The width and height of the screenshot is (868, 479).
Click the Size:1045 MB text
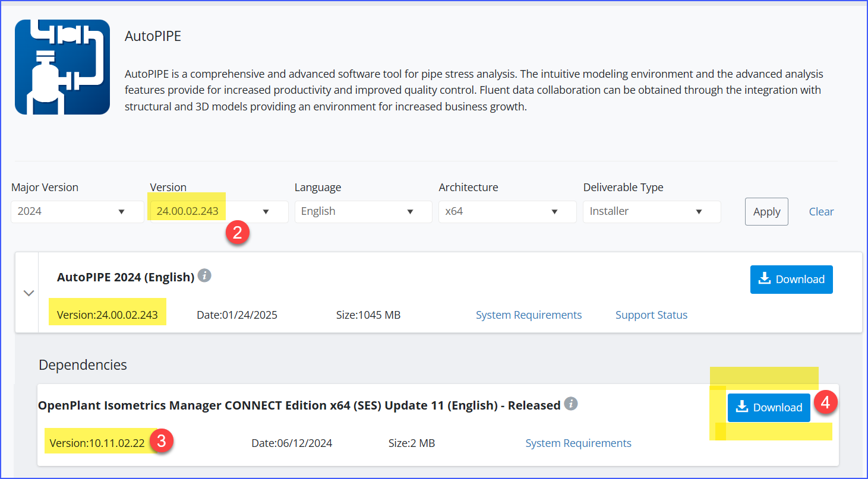368,315
